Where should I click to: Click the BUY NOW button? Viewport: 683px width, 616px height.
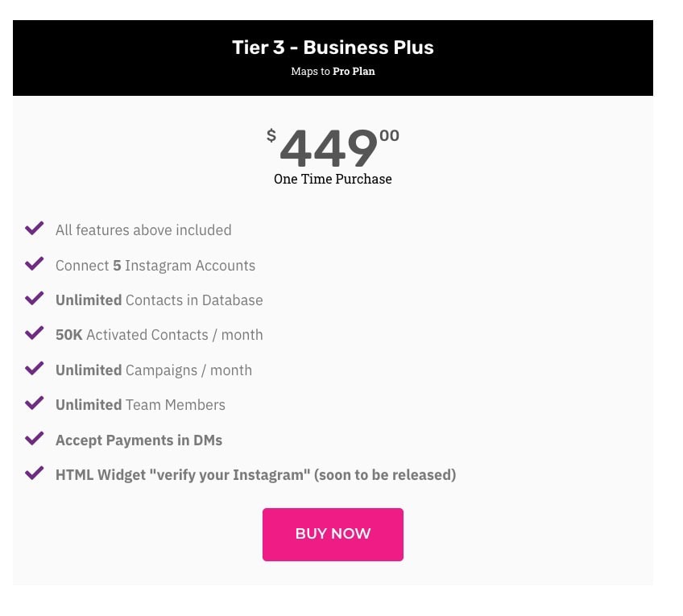333,534
